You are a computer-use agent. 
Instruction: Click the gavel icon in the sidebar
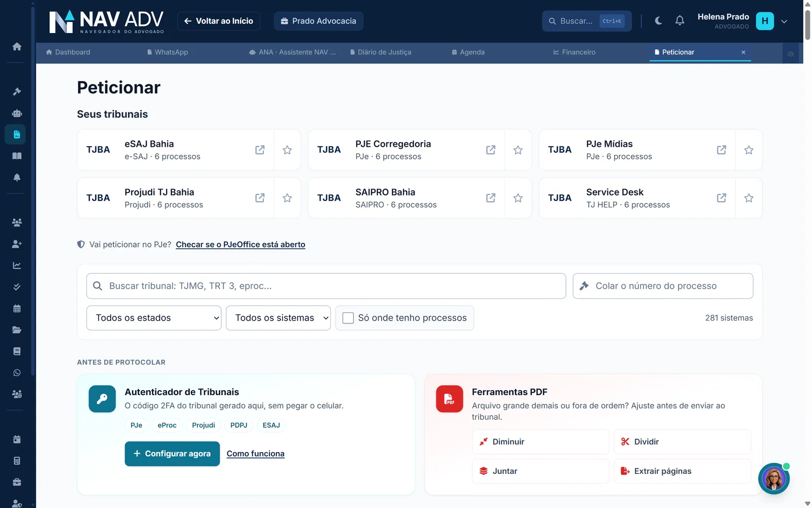[17, 91]
